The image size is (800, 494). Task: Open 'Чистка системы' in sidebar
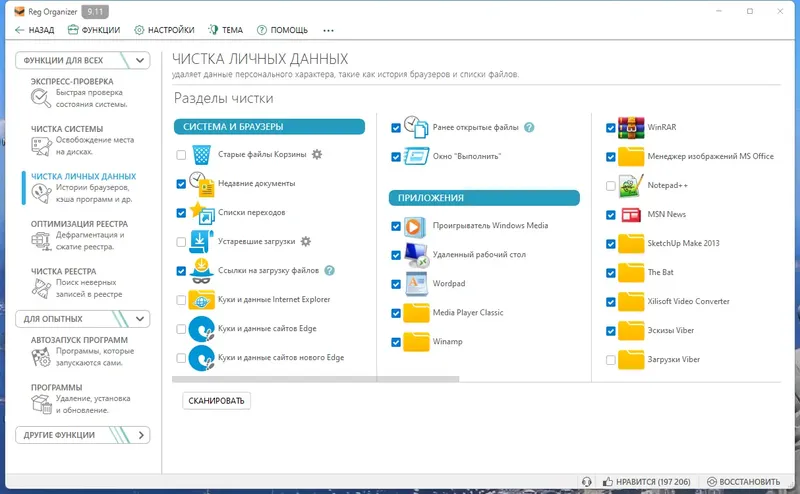tap(83, 140)
